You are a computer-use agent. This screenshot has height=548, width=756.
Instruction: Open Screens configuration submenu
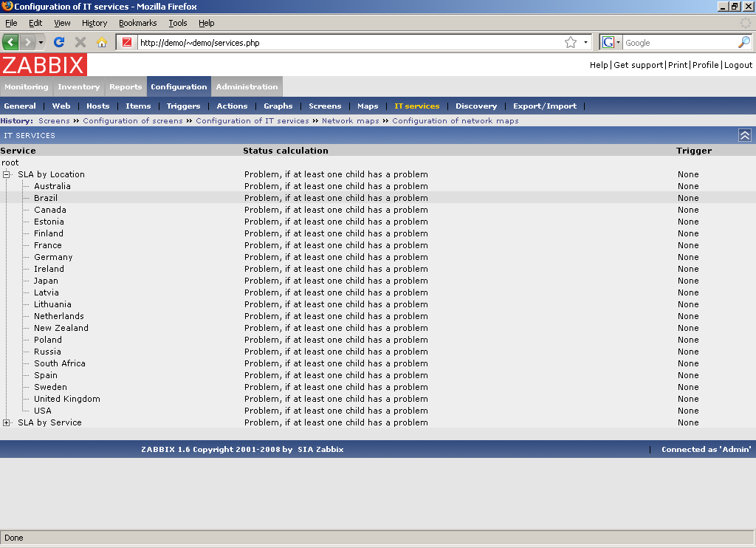pos(325,106)
